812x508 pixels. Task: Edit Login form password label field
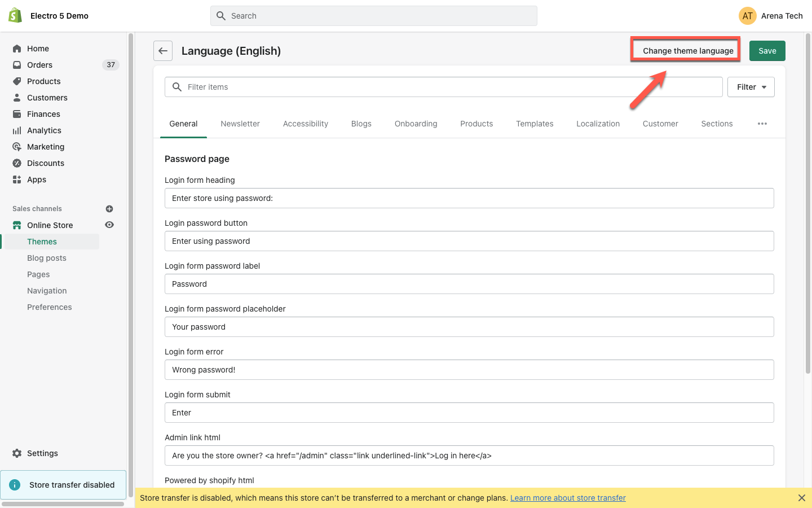point(469,284)
